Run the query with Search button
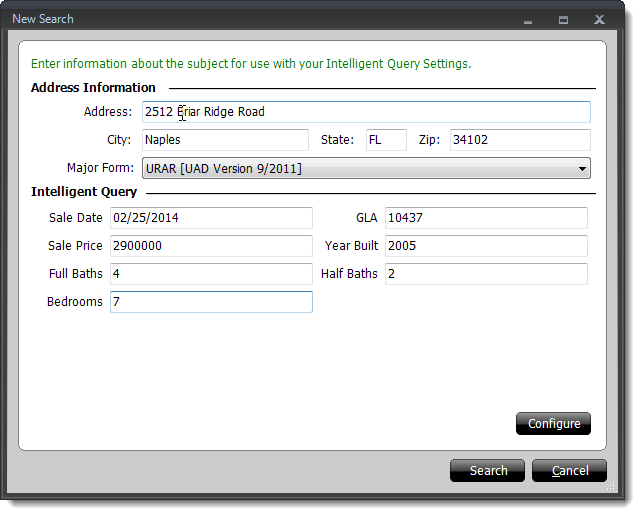640x515 pixels. tap(488, 471)
